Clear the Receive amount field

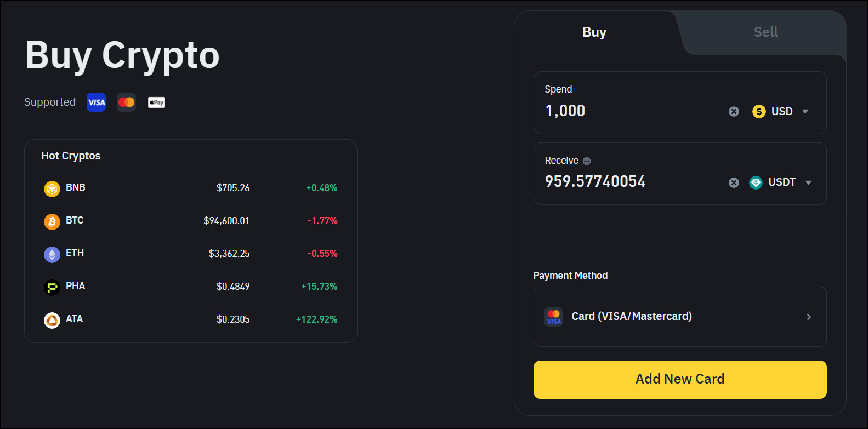click(x=734, y=183)
